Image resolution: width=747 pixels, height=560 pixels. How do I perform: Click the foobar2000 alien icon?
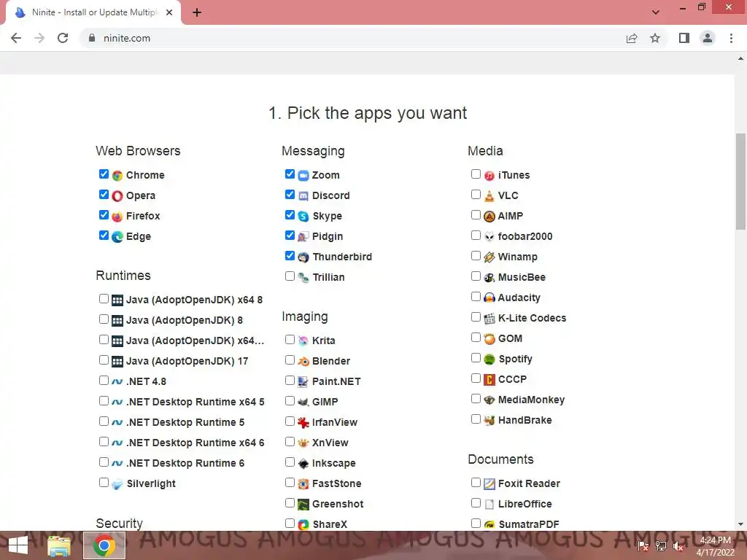click(x=489, y=237)
